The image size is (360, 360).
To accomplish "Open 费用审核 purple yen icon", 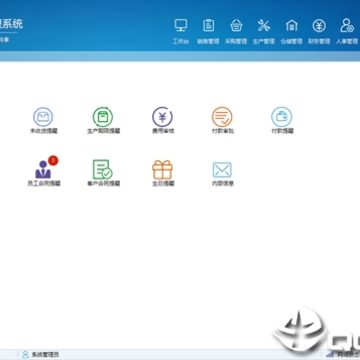I will click(x=162, y=117).
